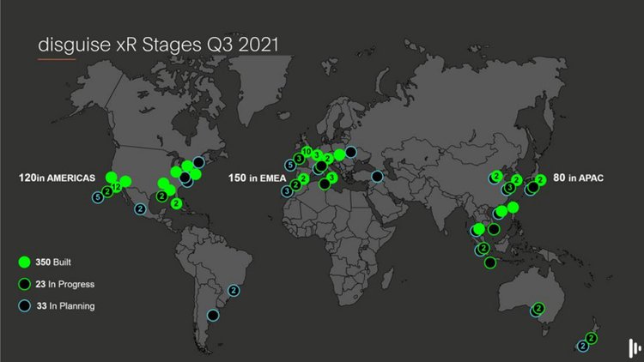
Task: Select the 120 in AMERICAS label
Action: 57,178
